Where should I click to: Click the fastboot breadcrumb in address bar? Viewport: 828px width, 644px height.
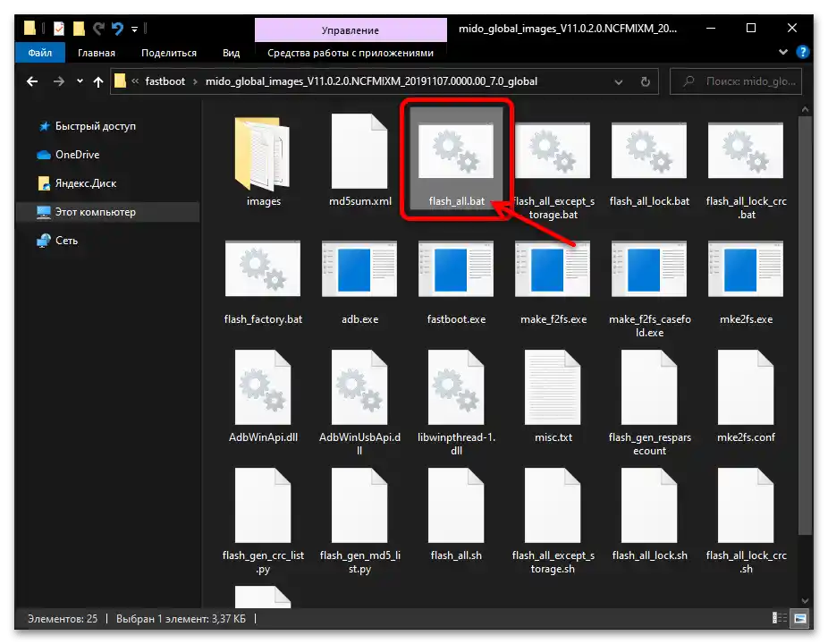coord(165,81)
